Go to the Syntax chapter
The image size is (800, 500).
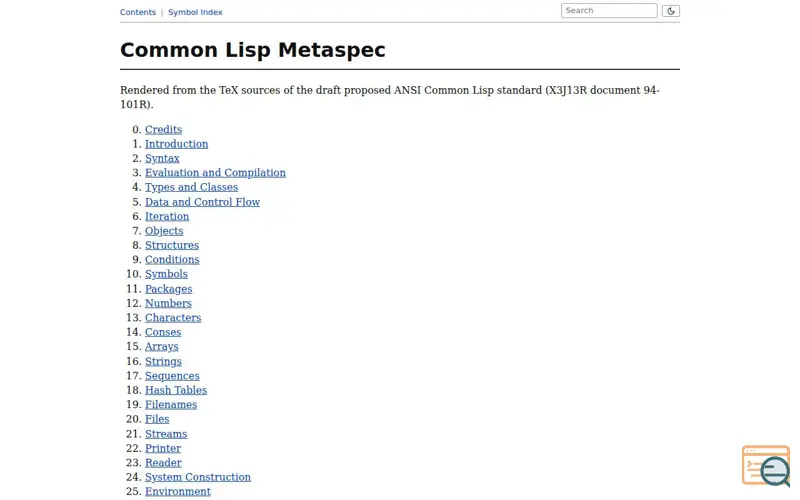(162, 158)
